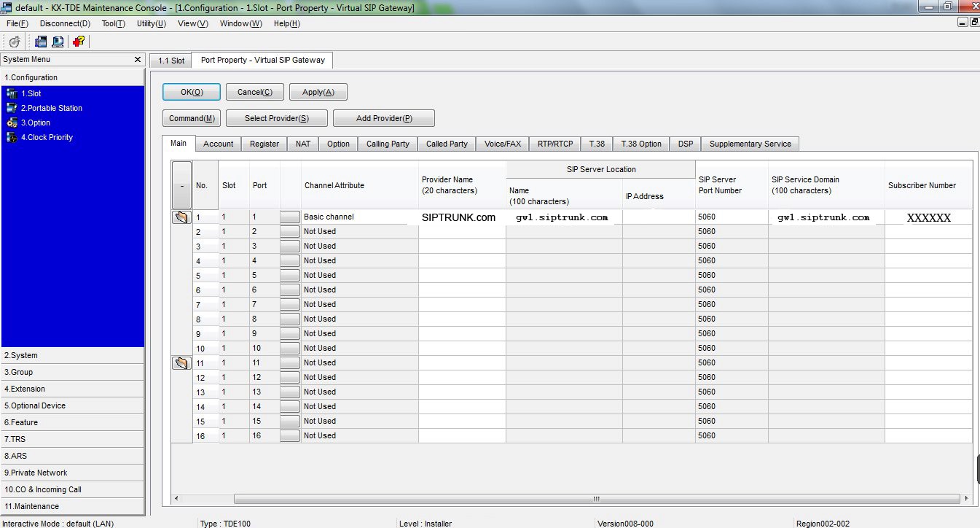The image size is (980, 528).
Task: Open the RTP/RTCP tab
Action: (x=555, y=144)
